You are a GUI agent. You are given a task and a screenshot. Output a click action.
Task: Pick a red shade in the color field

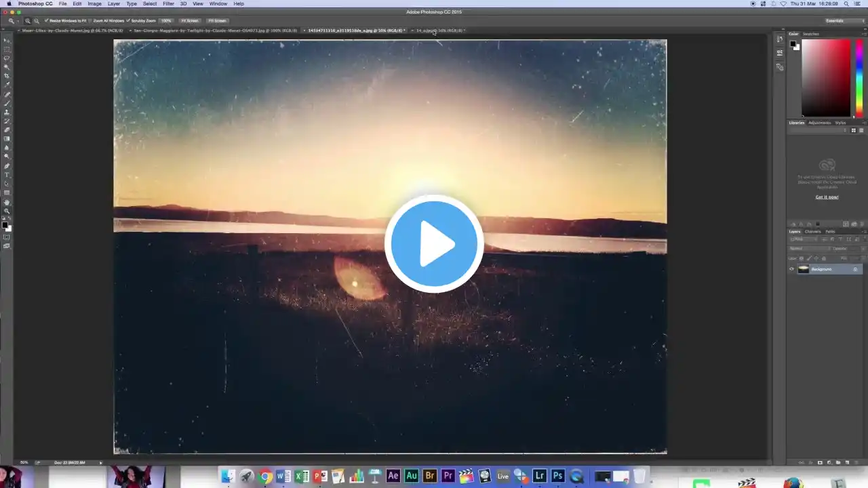coord(826,78)
